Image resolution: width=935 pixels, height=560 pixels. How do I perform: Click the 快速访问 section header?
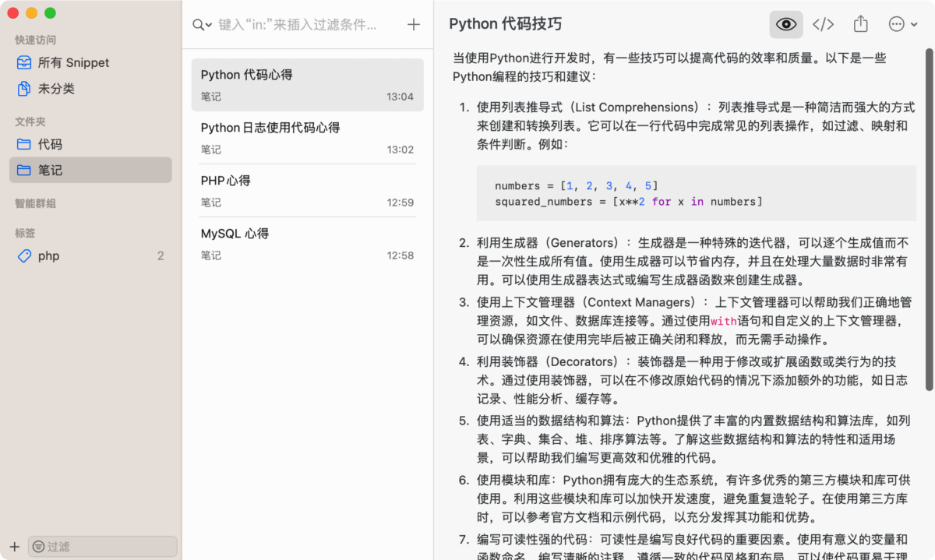click(x=35, y=40)
